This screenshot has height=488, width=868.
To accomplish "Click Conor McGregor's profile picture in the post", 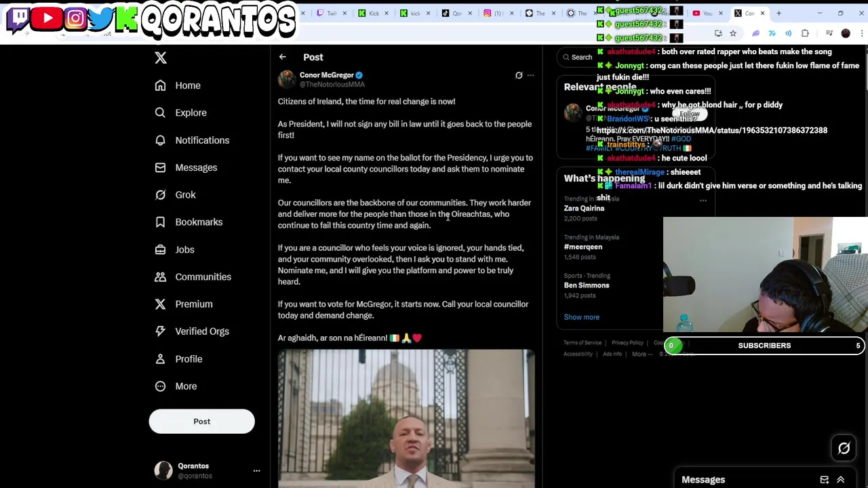I will tap(287, 79).
